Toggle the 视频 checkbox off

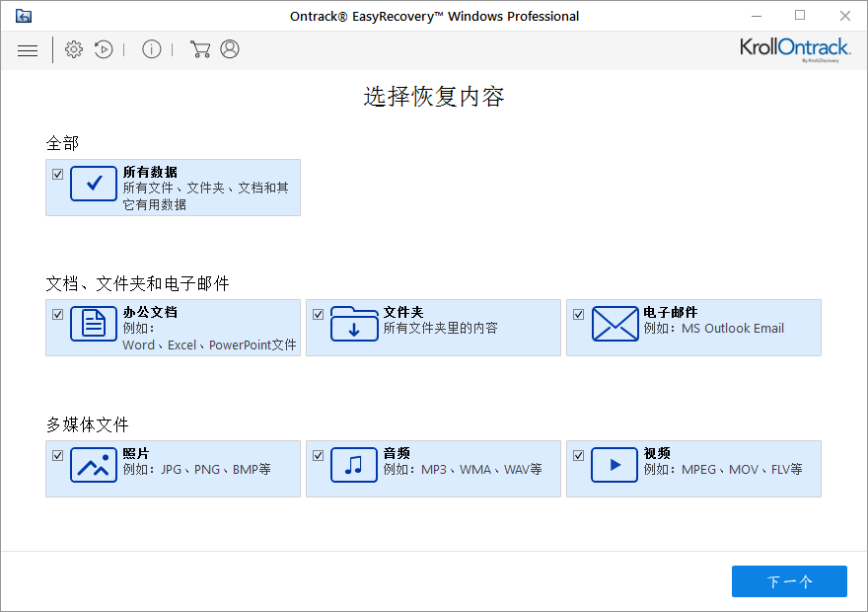(x=578, y=455)
